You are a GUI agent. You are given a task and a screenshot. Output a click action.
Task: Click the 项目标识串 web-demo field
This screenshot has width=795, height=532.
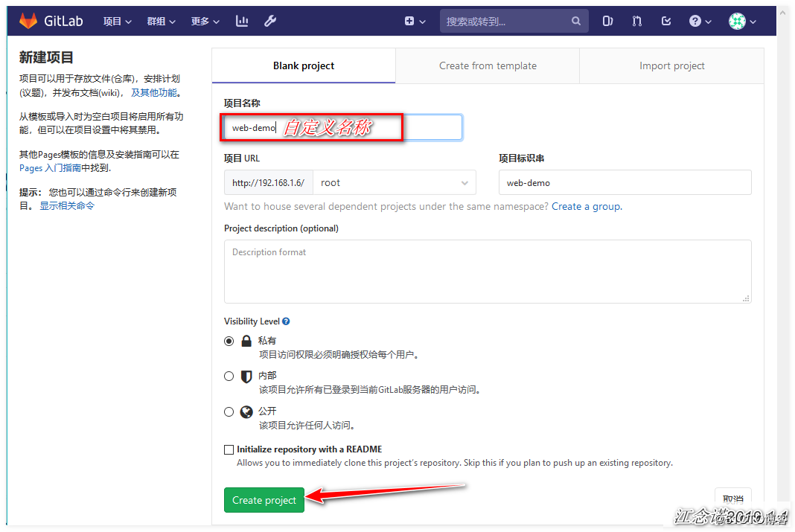click(625, 182)
